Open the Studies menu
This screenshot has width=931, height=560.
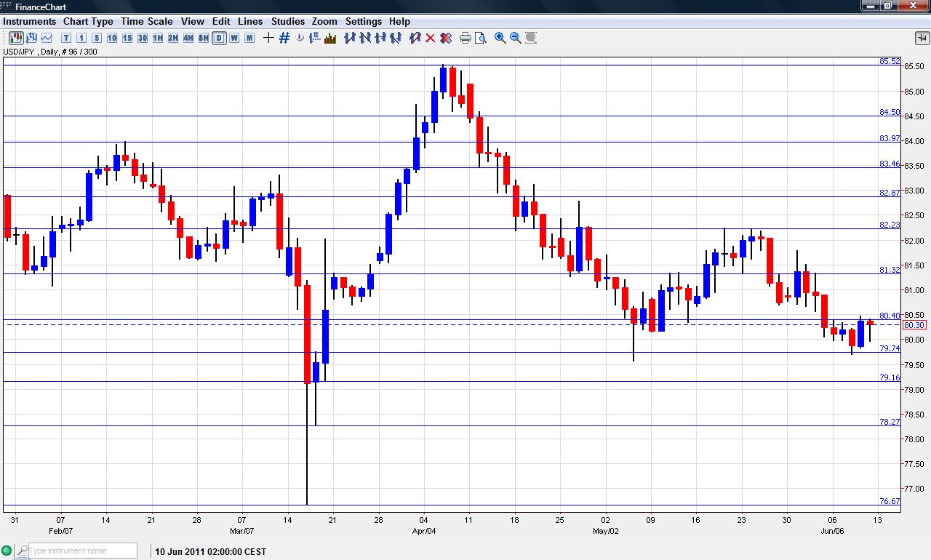tap(288, 21)
